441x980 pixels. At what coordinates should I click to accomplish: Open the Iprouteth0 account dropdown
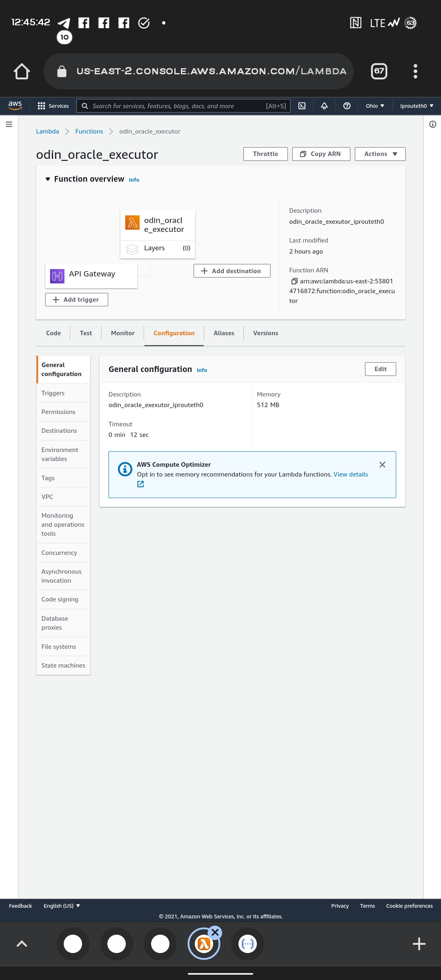click(417, 106)
